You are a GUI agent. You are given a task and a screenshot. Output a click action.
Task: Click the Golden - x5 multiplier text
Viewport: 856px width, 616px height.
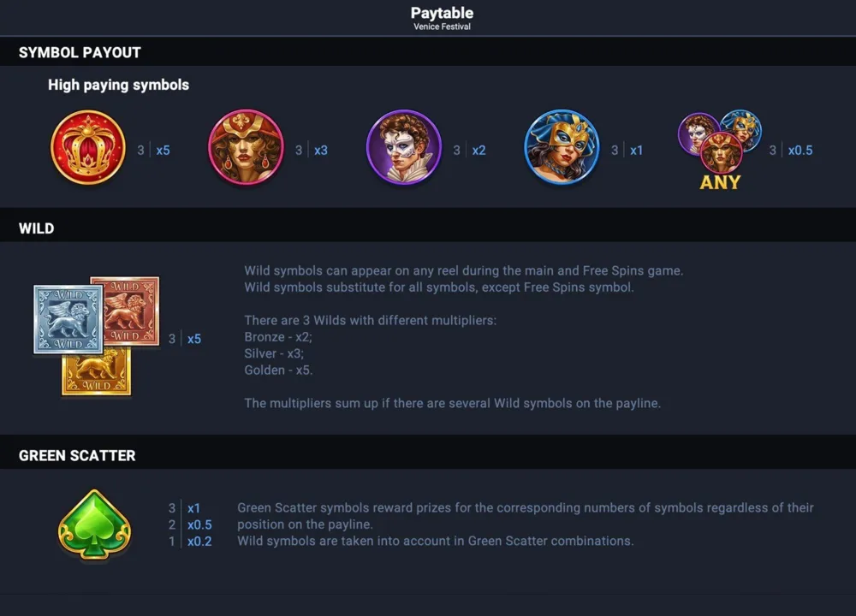click(x=278, y=370)
